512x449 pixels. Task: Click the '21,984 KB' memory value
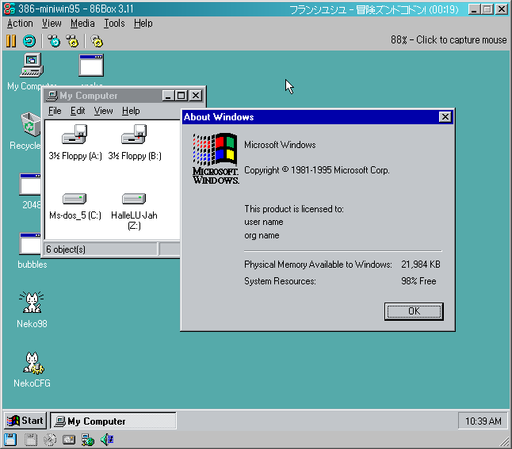click(x=421, y=265)
